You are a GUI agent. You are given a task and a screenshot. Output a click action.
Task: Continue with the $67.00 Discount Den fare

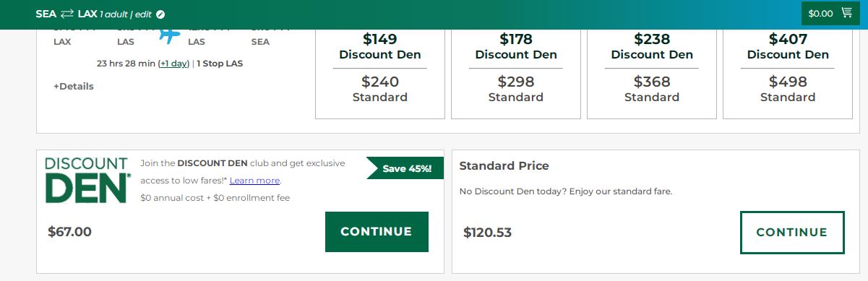pos(377,232)
